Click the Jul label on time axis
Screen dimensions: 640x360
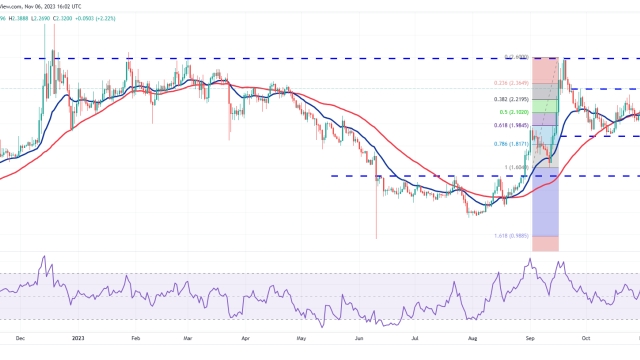click(415, 338)
